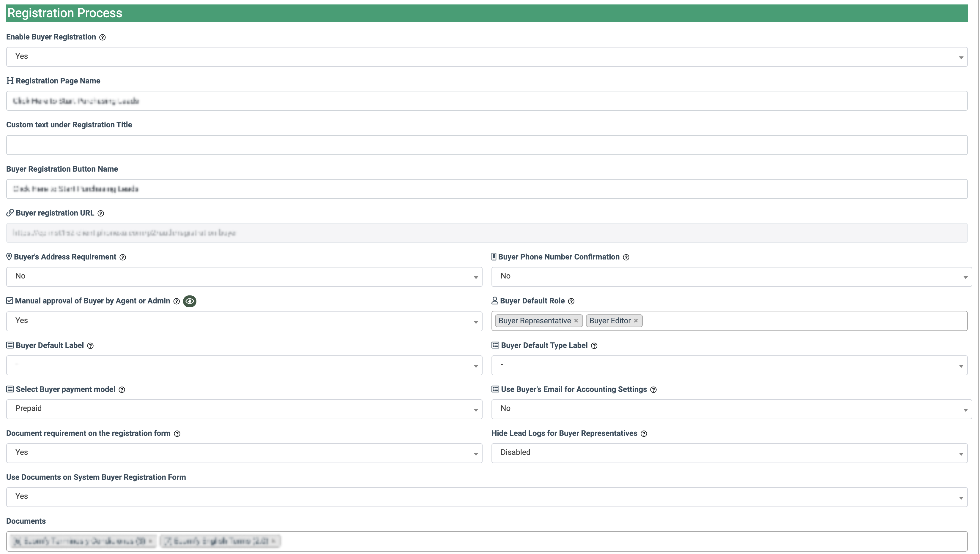Open the Select Buyer payment model dropdown
980x554 pixels.
244,409
